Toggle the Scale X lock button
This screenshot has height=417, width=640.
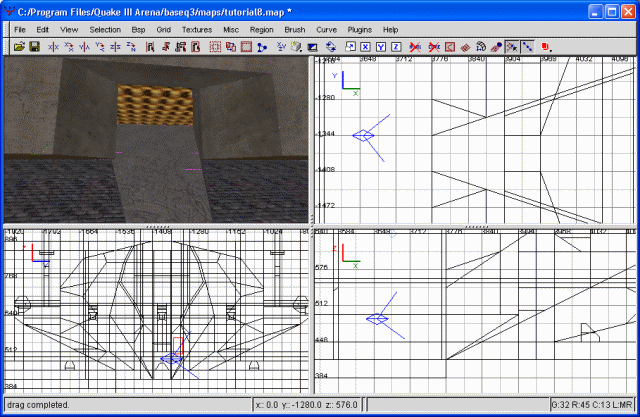[x=365, y=47]
